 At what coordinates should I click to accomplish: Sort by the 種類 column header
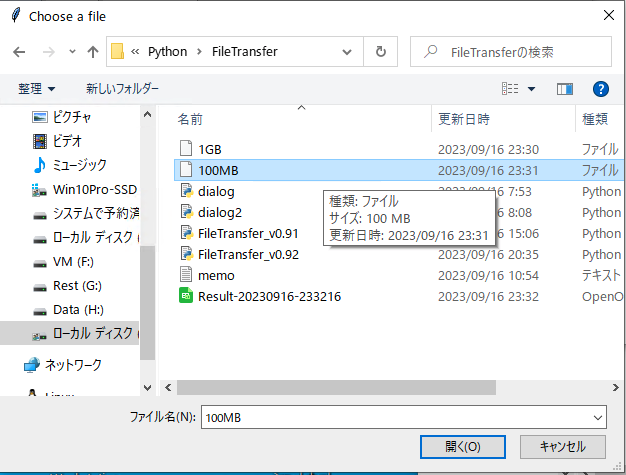click(595, 119)
